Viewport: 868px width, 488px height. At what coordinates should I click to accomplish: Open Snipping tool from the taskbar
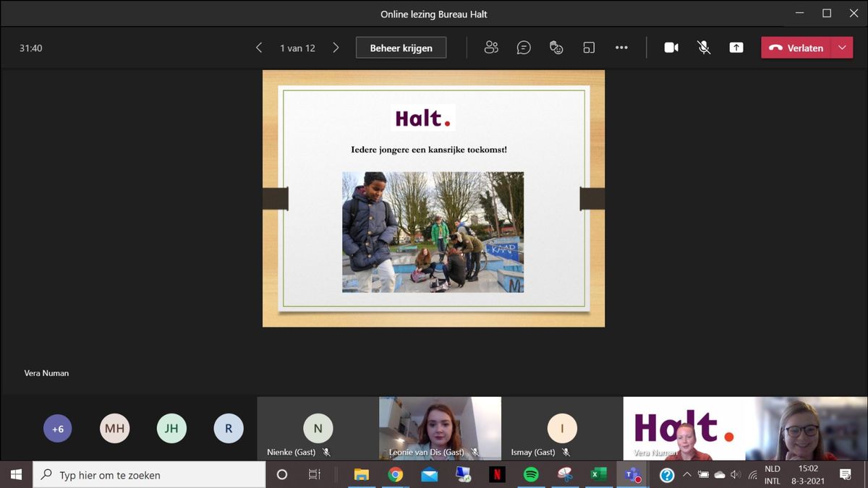[565, 474]
